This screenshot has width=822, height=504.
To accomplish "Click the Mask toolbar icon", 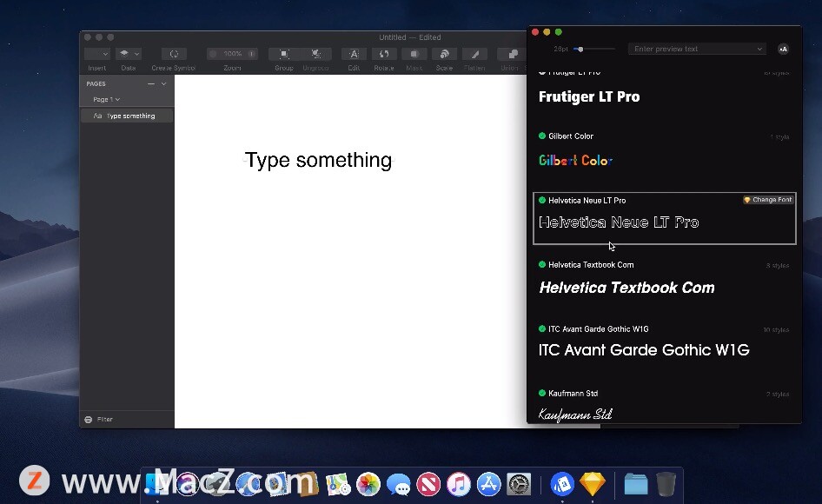I will pyautogui.click(x=414, y=54).
